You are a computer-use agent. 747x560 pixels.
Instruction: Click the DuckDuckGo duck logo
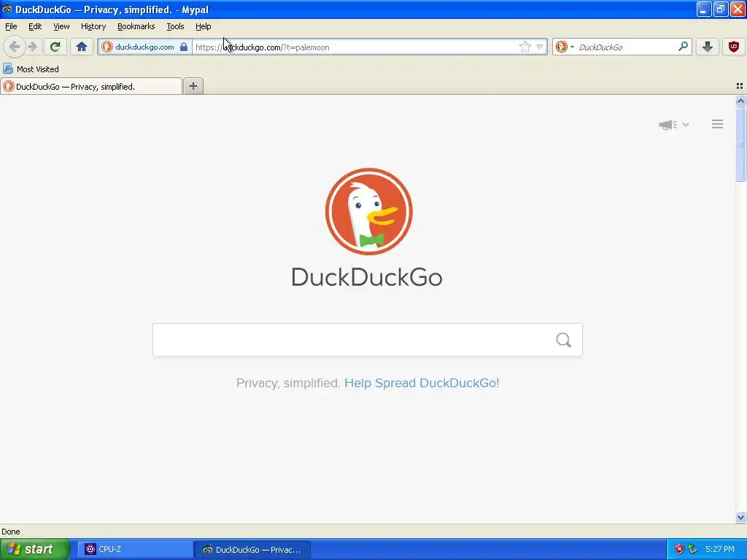(x=368, y=211)
